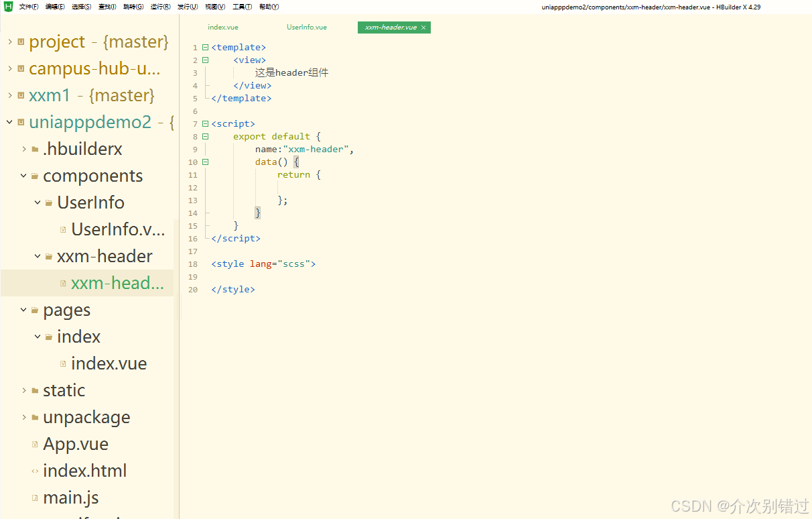The image size is (812, 519).
Task: Open App.vue in the project tree
Action: pyautogui.click(x=76, y=444)
